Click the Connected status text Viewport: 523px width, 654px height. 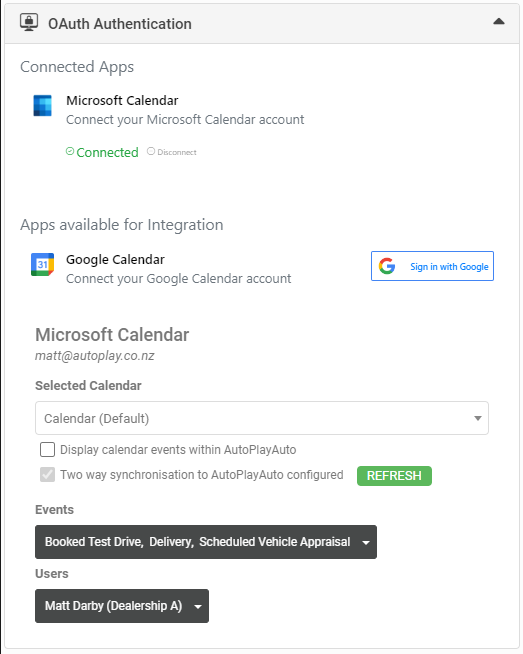[x=107, y=152]
